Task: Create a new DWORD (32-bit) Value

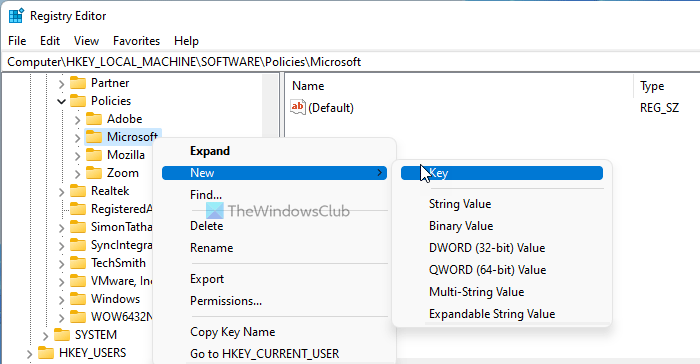Action: [x=502, y=248]
